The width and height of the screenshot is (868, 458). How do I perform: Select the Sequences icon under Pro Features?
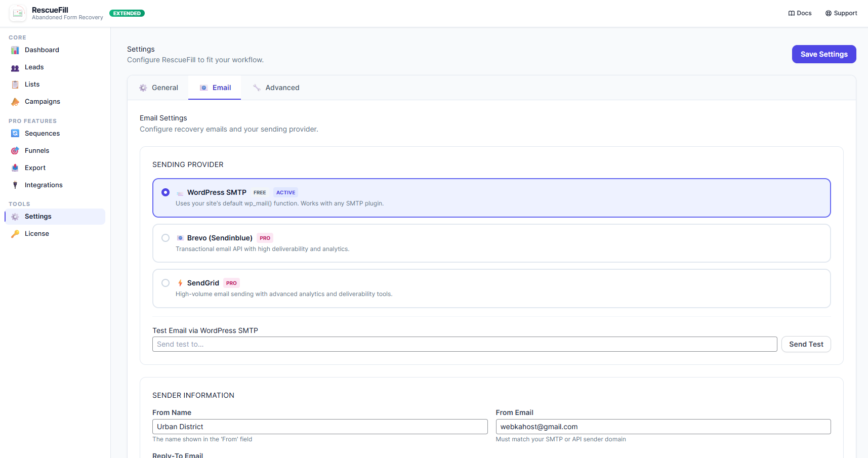tap(15, 133)
